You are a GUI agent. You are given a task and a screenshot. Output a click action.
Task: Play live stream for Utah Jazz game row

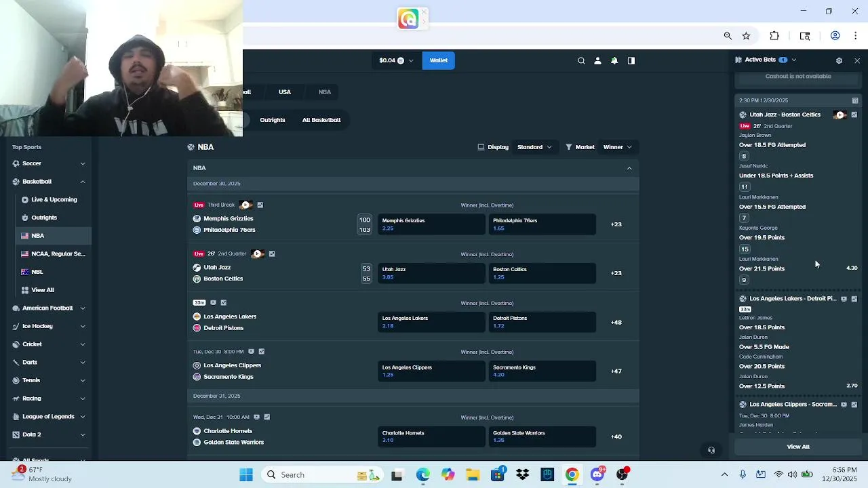(x=258, y=253)
